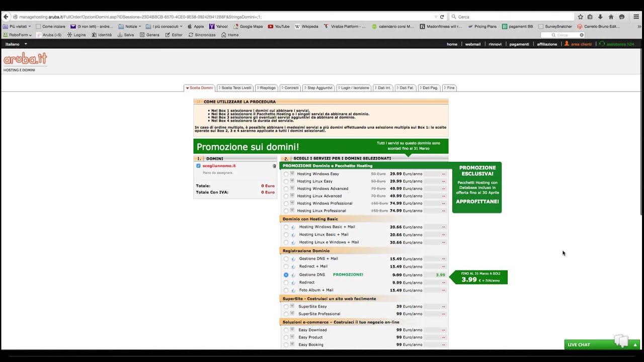
Task: Select Gestione DNS + Mail radio button
Action: (286, 259)
